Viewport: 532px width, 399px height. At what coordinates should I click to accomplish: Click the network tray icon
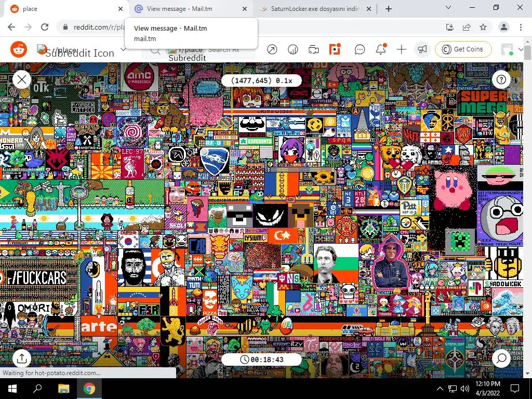[453, 389]
